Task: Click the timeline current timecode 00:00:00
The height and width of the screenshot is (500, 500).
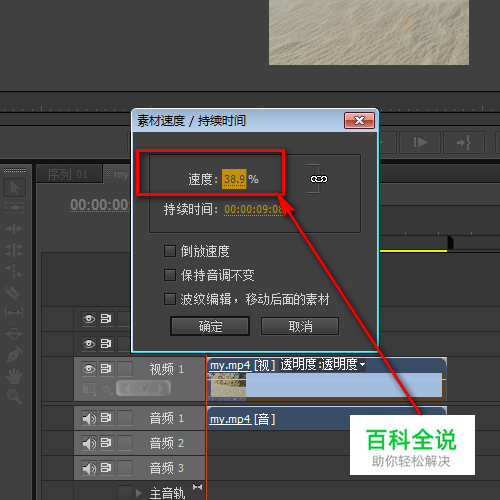Action: tap(100, 205)
